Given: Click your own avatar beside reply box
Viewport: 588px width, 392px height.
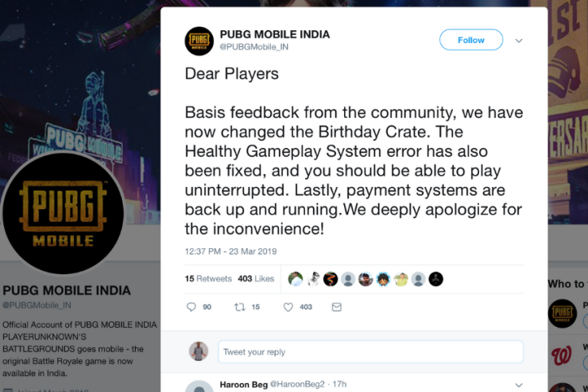Looking at the screenshot, I should (x=199, y=351).
